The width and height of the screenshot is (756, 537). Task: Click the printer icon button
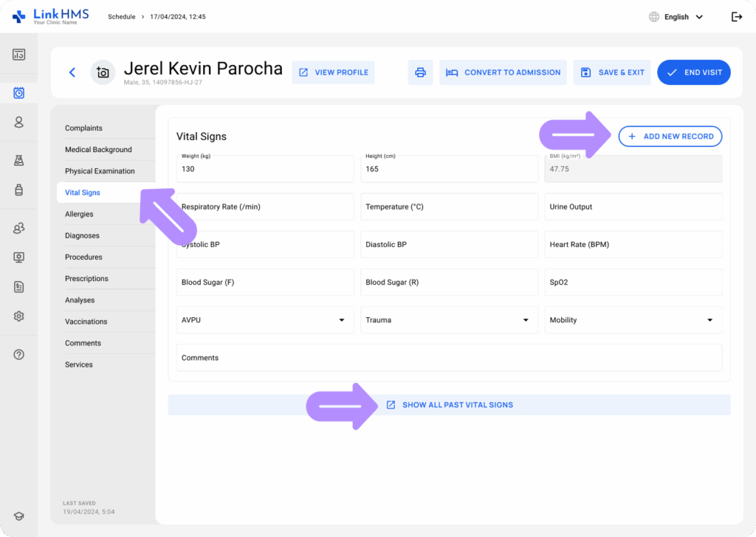coord(420,72)
